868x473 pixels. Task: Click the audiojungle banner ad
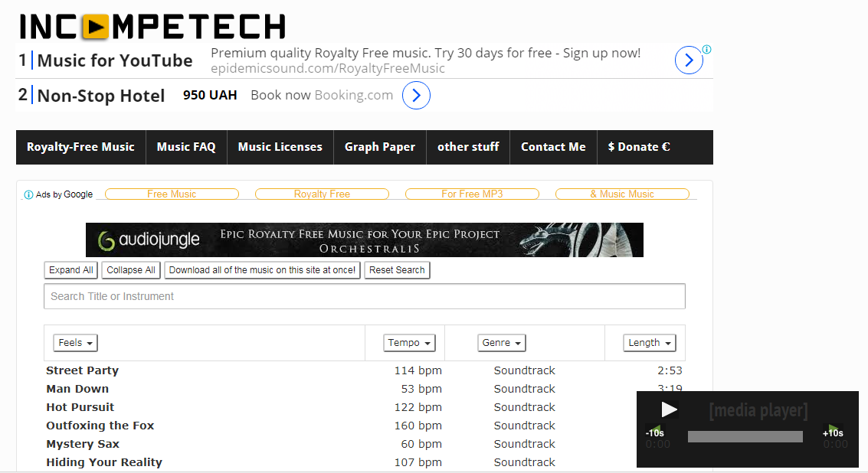[364, 240]
